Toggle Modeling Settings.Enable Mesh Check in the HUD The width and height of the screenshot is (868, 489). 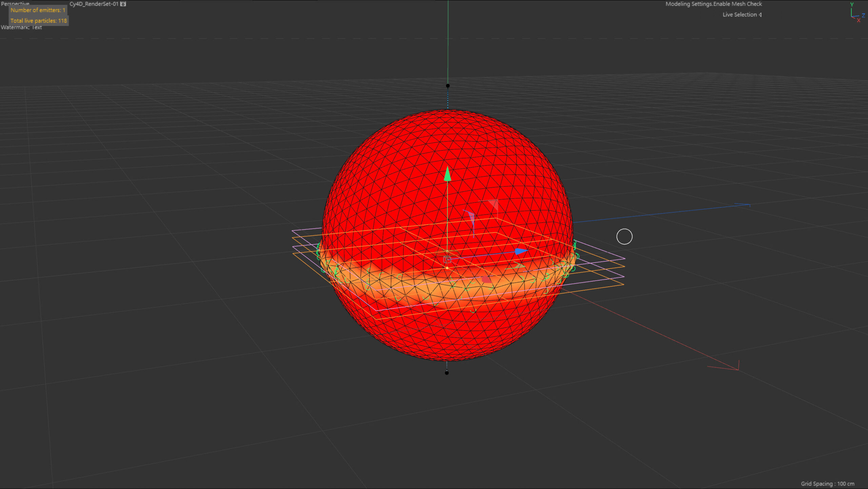[713, 4]
